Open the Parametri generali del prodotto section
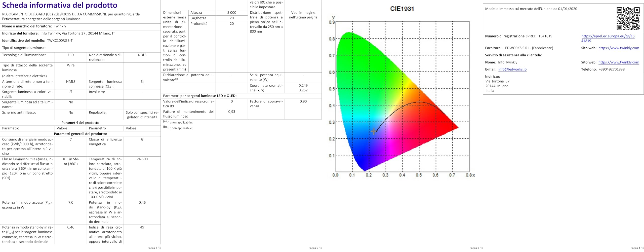 click(80, 133)
